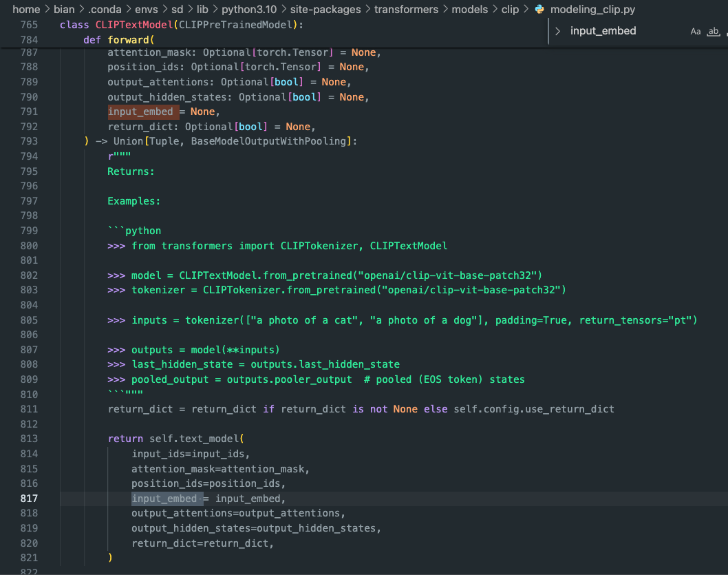Image resolution: width=728 pixels, height=575 pixels.
Task: Click CLIPTokenizer in the import line
Action: tap(319, 246)
